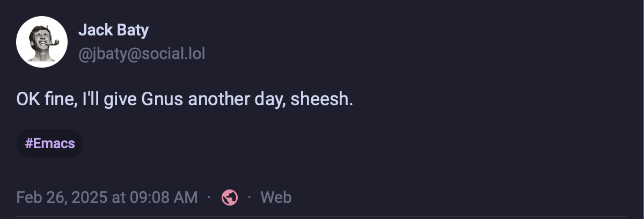Click the word sheesh in the post
This screenshot has height=219, width=644.
click(x=322, y=100)
